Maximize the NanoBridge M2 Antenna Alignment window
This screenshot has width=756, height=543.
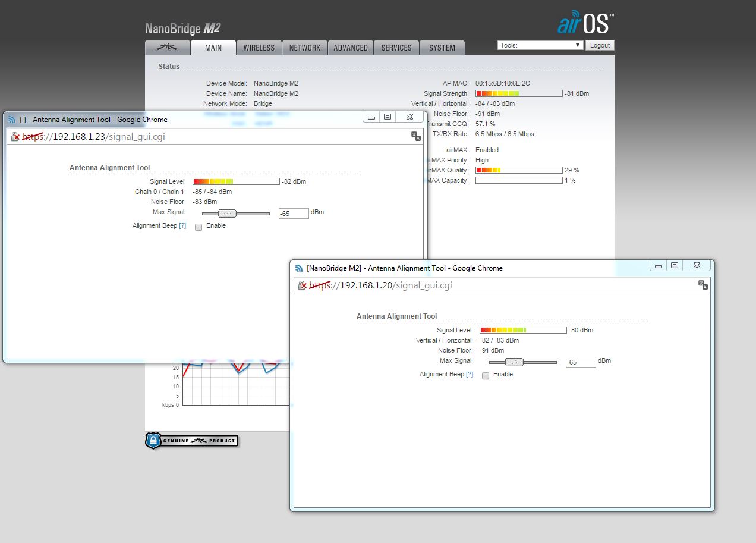675,266
